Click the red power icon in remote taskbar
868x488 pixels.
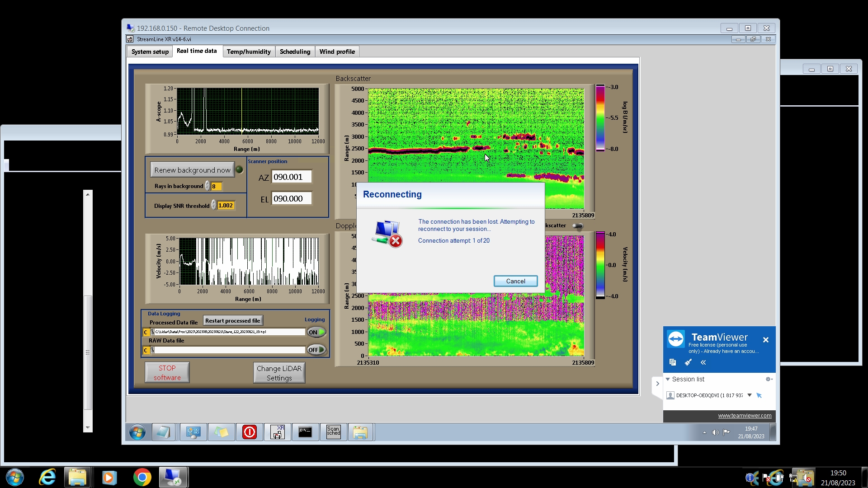(250, 432)
